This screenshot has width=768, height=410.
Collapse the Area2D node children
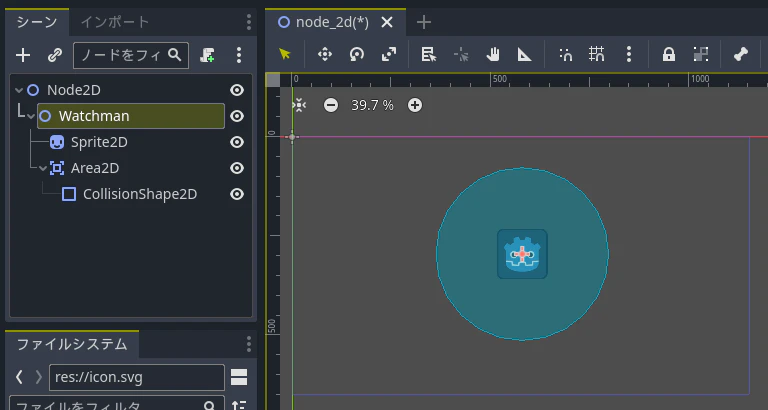pos(43,169)
